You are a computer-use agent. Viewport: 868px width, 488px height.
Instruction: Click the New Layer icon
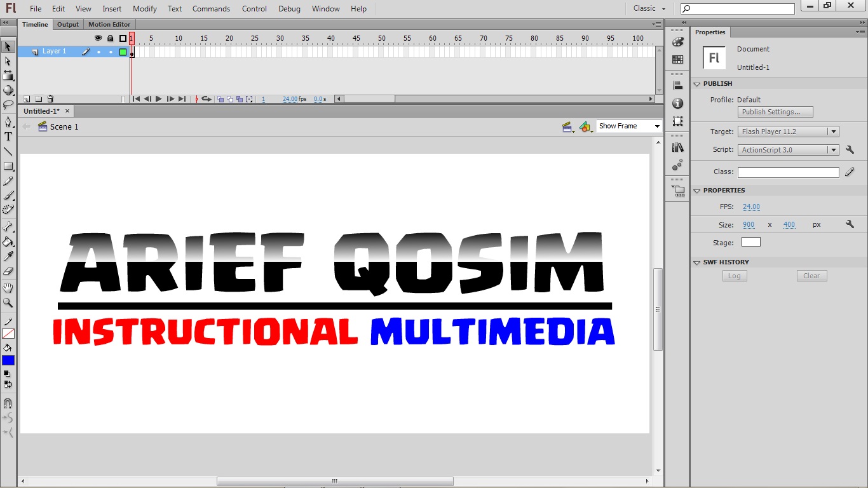point(27,99)
